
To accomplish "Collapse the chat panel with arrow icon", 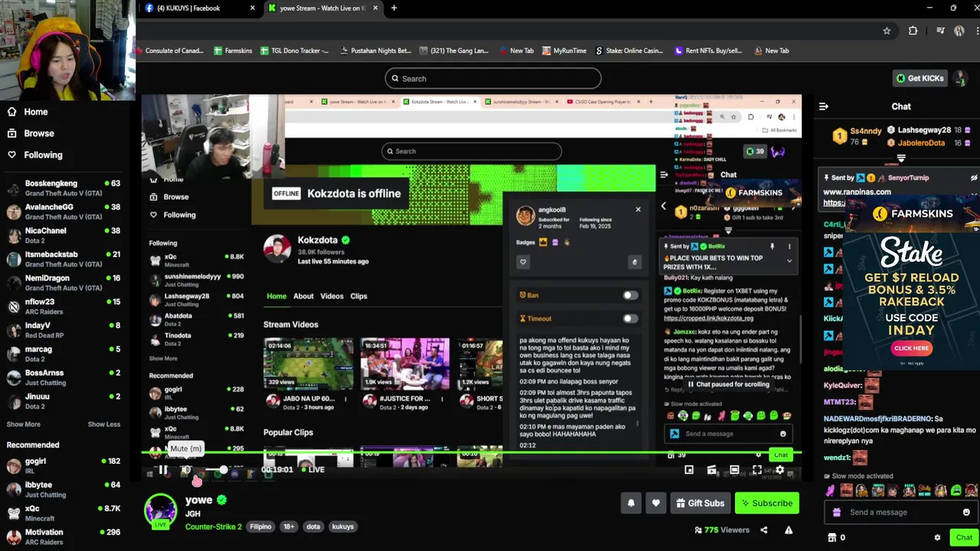I will [x=824, y=106].
